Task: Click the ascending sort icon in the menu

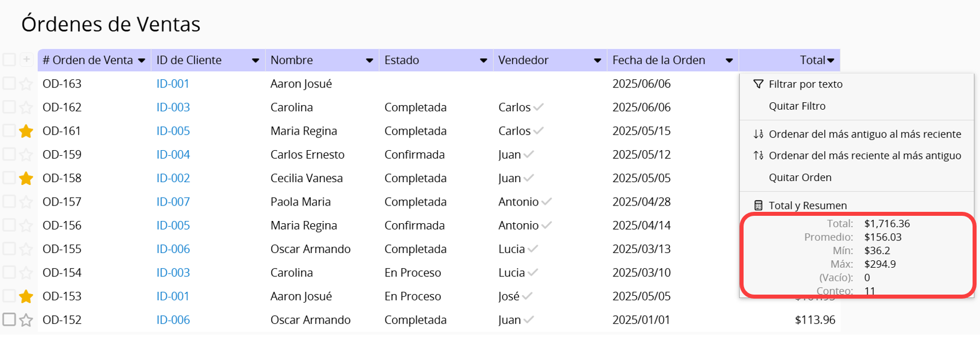Action: (758, 134)
